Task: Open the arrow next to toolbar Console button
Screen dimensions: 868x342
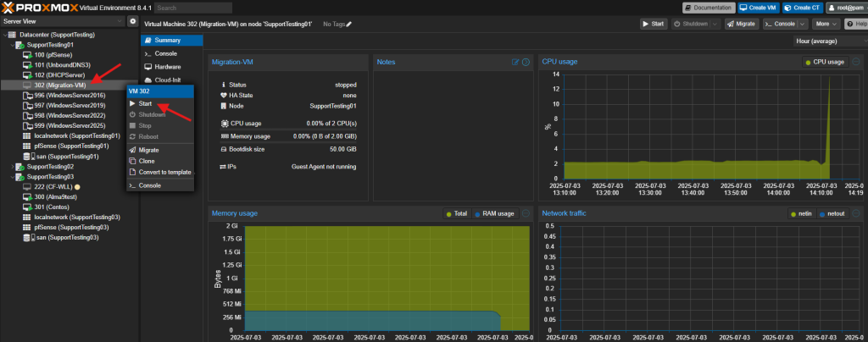Action: point(803,25)
